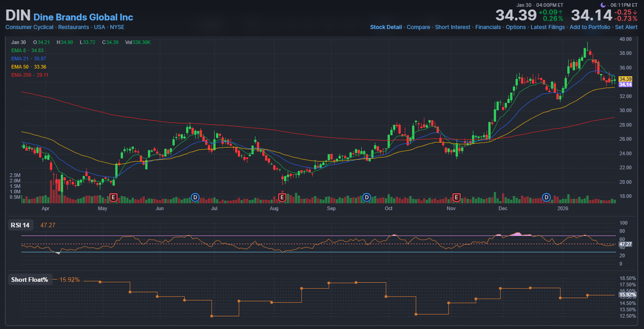
Task: Click the '06:11PM ET' after-hours timestamp
Action: 624,5
